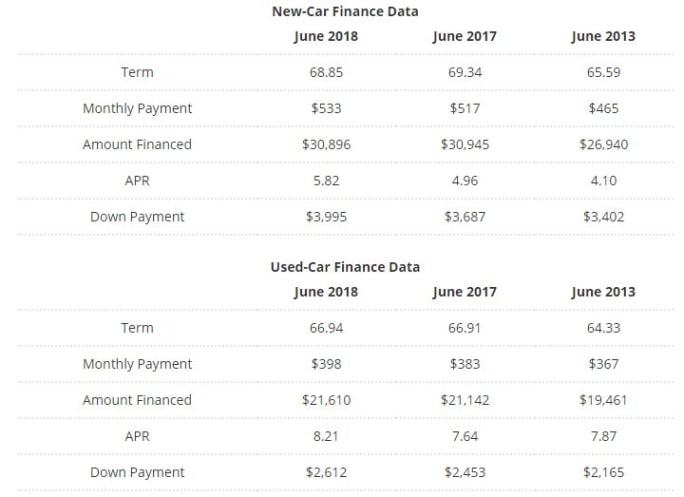This screenshot has height=497, width=684.
Task: Select the $3,995 down payment cell
Action: pyautogui.click(x=326, y=216)
